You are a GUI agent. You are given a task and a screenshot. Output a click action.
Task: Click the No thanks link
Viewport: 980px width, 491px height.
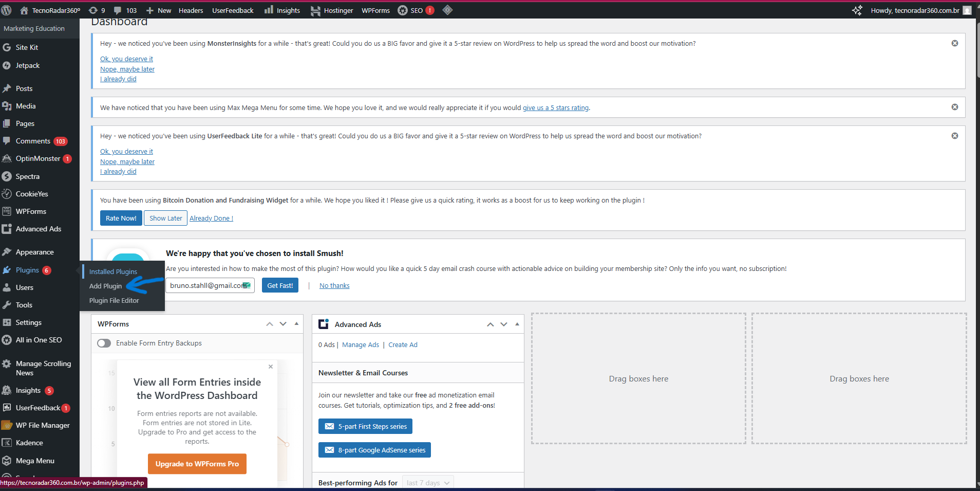(x=334, y=285)
